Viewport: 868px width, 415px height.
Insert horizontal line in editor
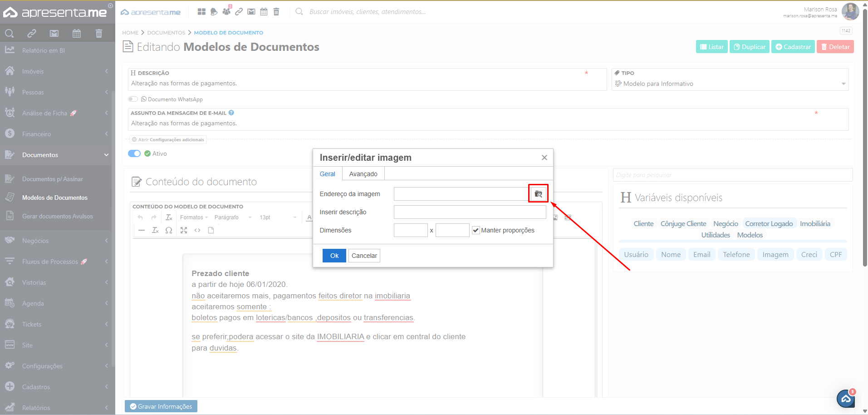click(142, 230)
